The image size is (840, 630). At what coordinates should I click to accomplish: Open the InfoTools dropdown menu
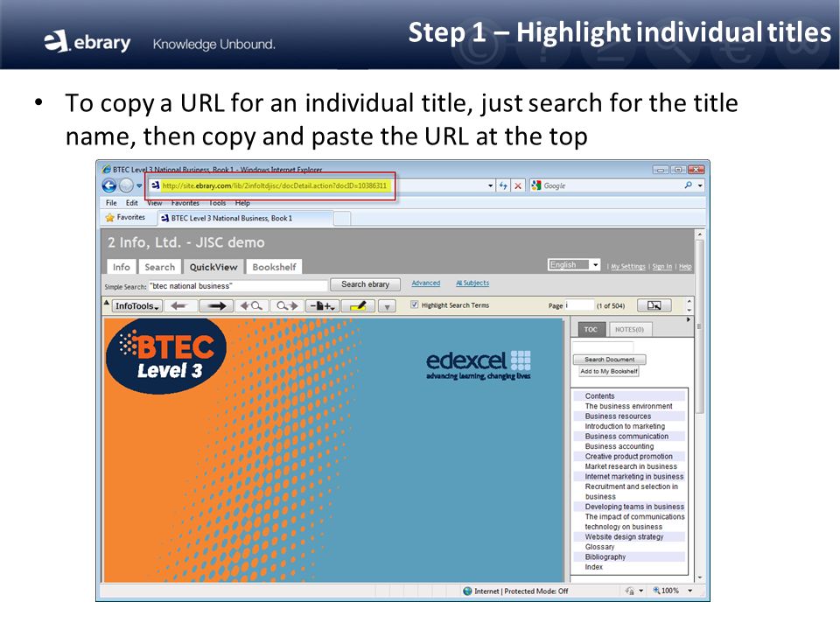point(136,306)
